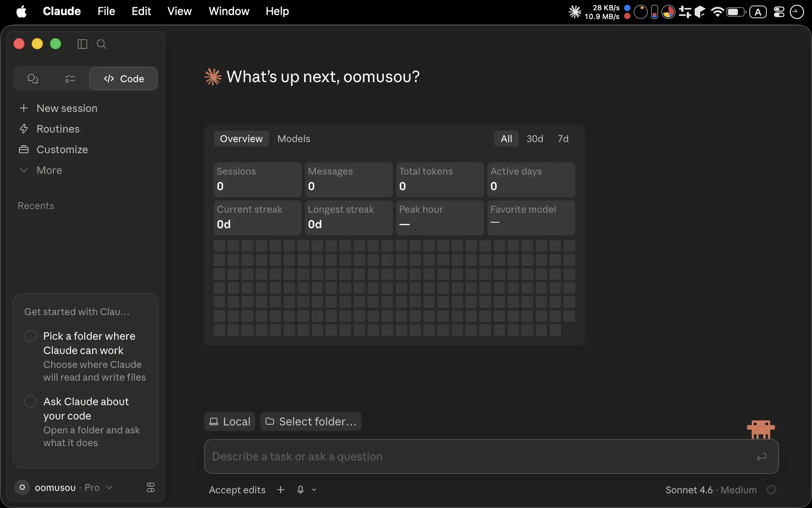Open the Select folder picker
This screenshot has width=812, height=508.
pos(311,421)
